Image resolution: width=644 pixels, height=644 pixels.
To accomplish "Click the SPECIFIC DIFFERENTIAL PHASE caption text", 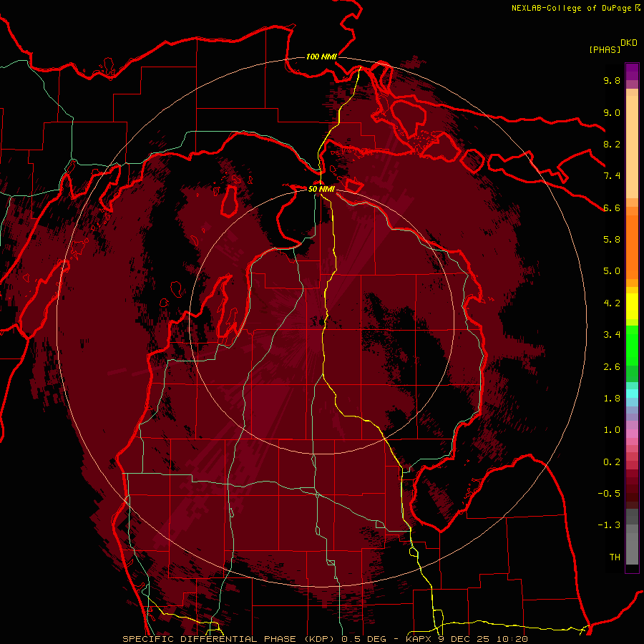I will pos(210,639).
